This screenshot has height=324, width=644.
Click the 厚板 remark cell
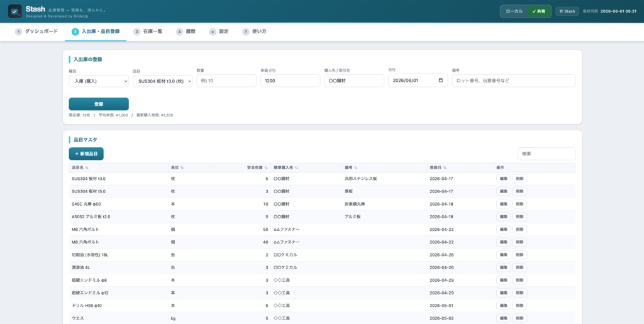click(348, 191)
